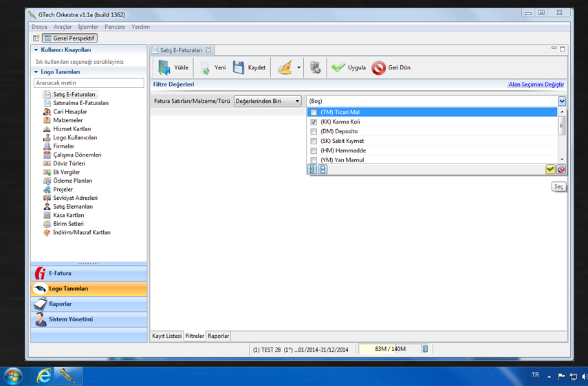588x386 pixels.
Task: Open Döviz Türleri item
Action: click(x=69, y=163)
